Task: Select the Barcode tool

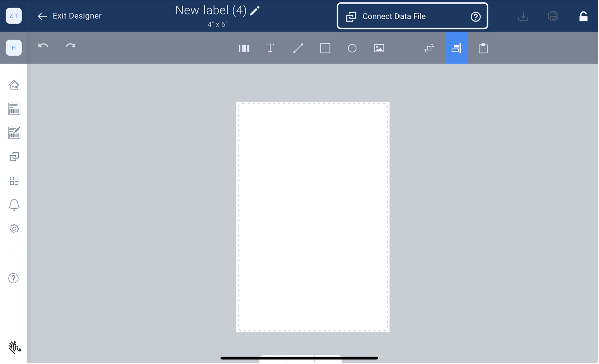Action: (x=244, y=48)
